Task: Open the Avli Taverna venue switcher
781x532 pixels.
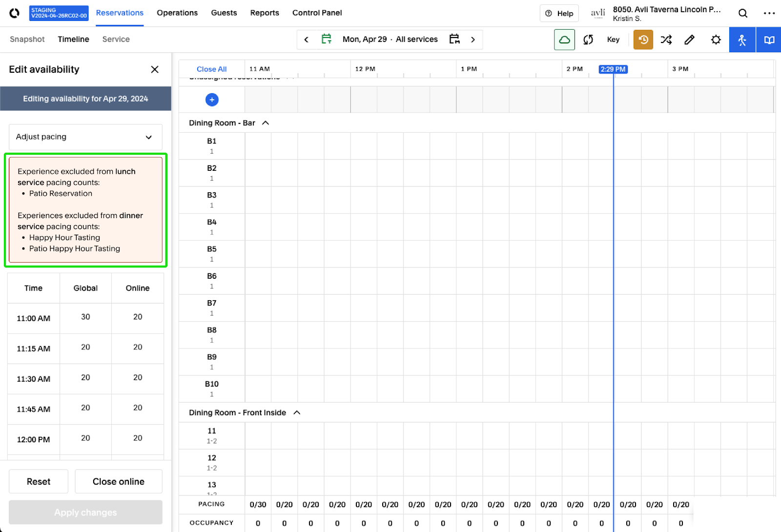Action: click(x=656, y=13)
